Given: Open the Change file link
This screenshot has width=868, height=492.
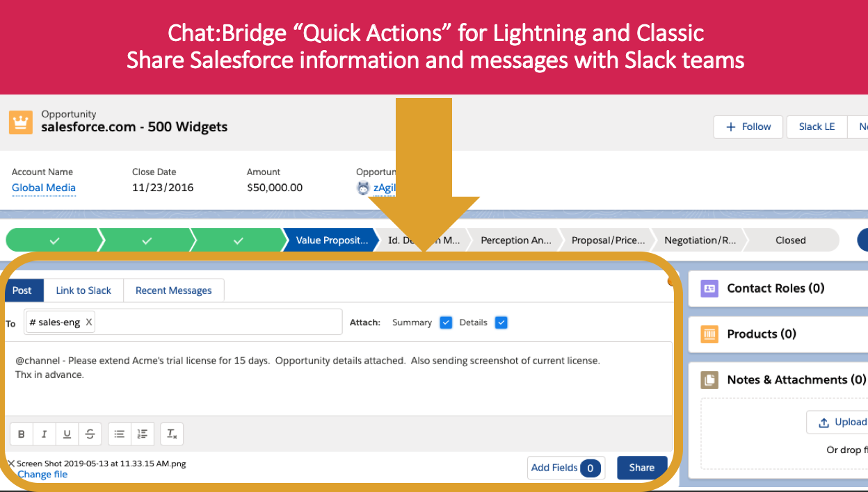Looking at the screenshot, I should (42, 474).
